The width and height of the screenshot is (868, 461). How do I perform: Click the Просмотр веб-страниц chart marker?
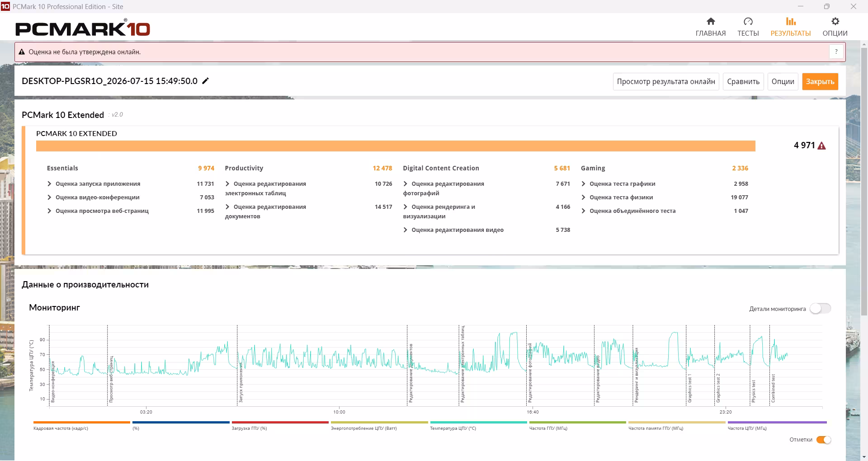click(111, 379)
